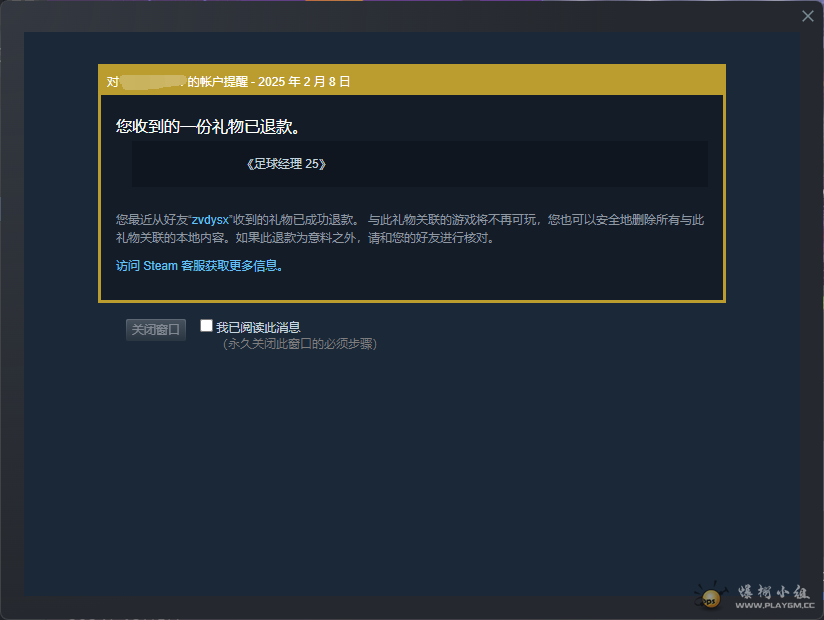Screen dimensions: 824x620
Task: Click the 关闭窗口 button
Action: tap(156, 330)
